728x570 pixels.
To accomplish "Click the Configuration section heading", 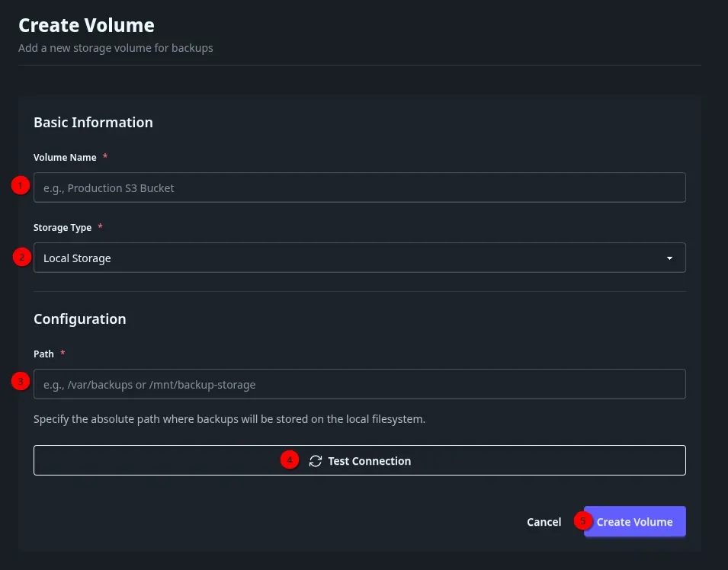I will (x=79, y=319).
